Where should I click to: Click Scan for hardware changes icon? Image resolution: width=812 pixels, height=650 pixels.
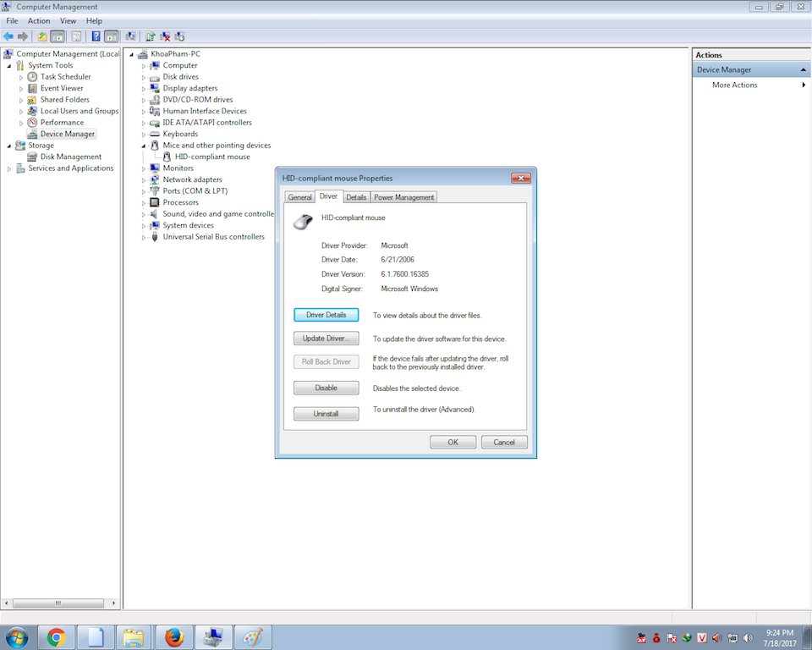pos(130,36)
